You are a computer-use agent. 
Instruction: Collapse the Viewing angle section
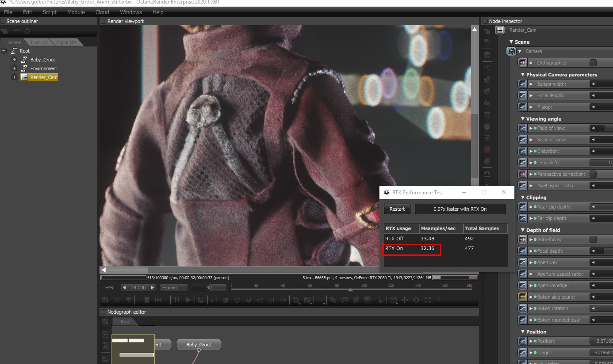pyautogui.click(x=523, y=119)
